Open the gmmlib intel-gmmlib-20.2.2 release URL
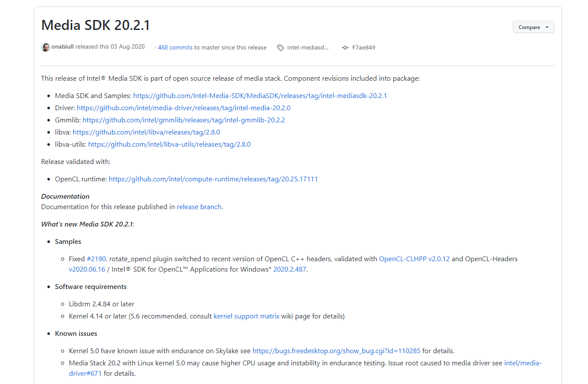588x384 pixels. [184, 120]
